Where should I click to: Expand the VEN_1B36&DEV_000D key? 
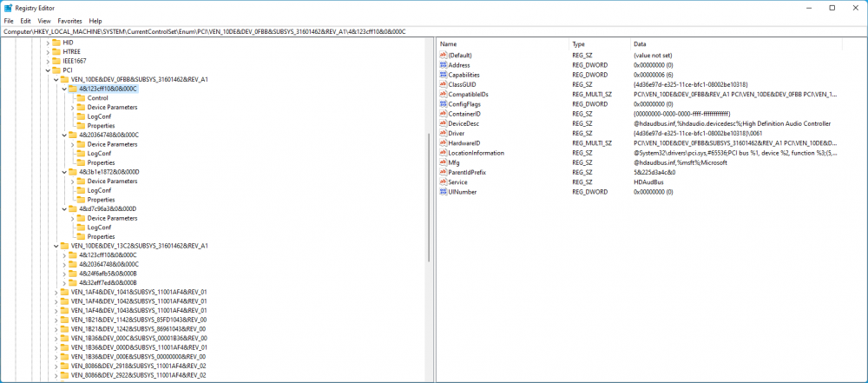click(x=56, y=347)
